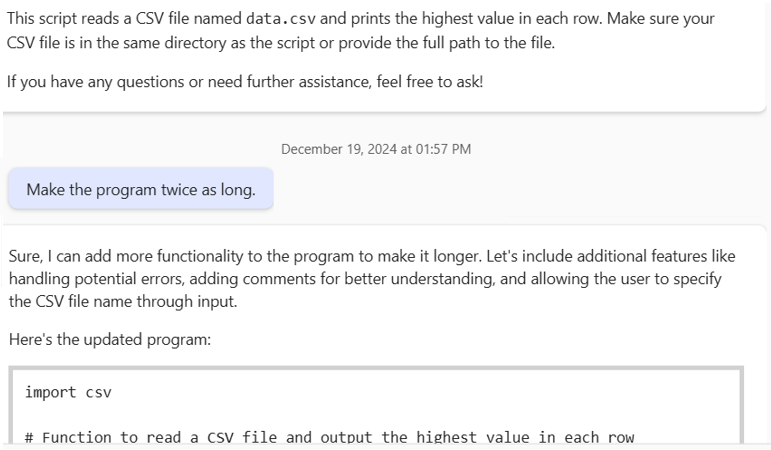
Task: Click the "Here's the updated program:" line
Action: [110, 339]
